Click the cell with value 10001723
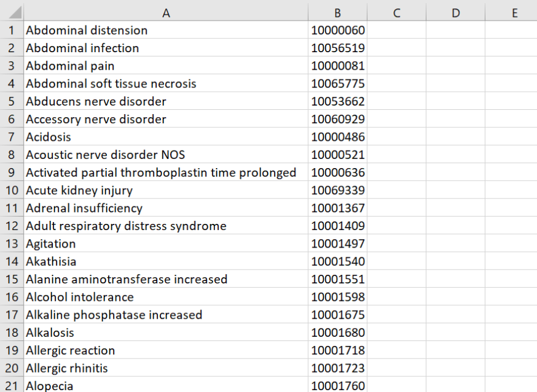This screenshot has height=392, width=537. click(337, 368)
